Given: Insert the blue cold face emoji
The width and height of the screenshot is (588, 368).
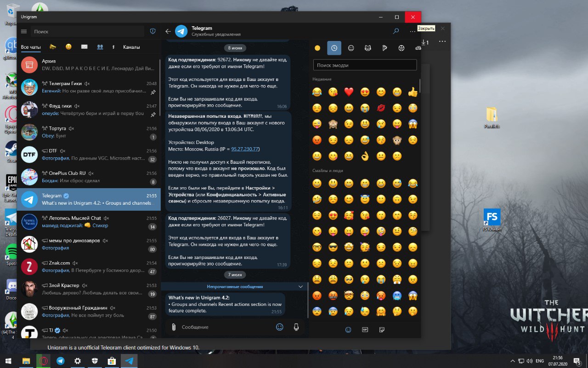Looking at the screenshot, I should click(x=397, y=295).
